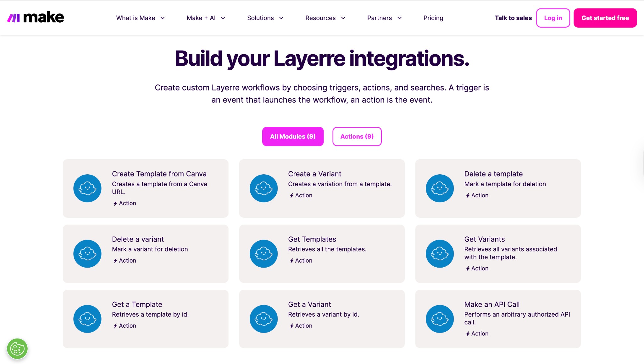Screen dimensions: 644x364
Task: Click 'Mark a template for deletion' text
Action: tap(505, 184)
